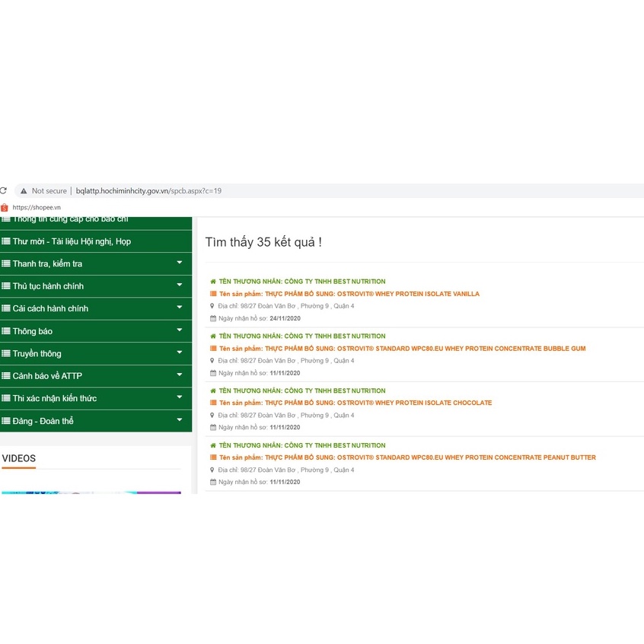Select the Truyền thông menu item
The width and height of the screenshot is (644, 644).
pos(37,353)
